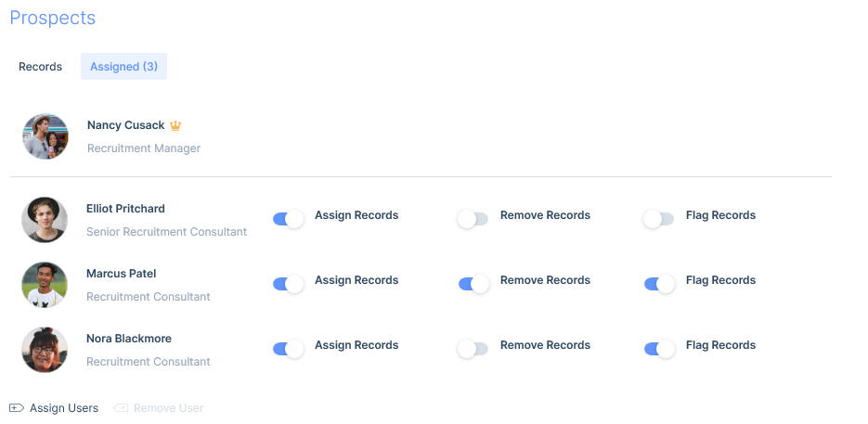The width and height of the screenshot is (868, 424).
Task: Disable Flag Records for Marcus Patel
Action: tap(659, 284)
